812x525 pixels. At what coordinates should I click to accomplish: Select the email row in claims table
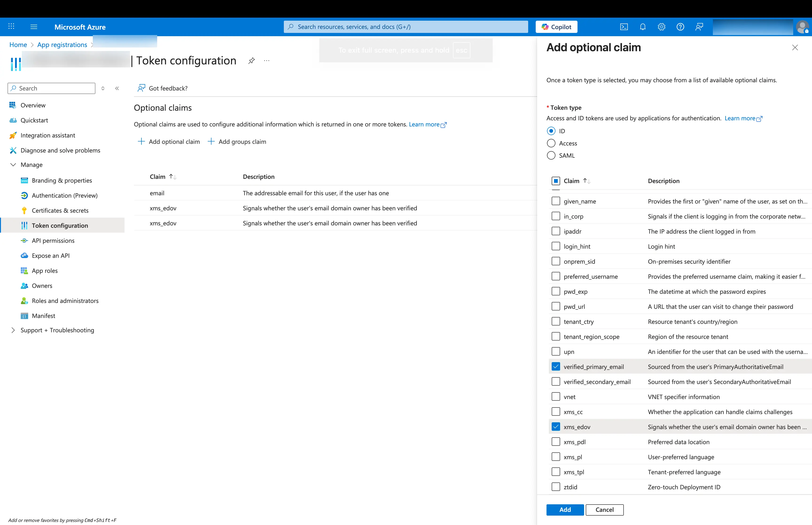tap(335, 193)
